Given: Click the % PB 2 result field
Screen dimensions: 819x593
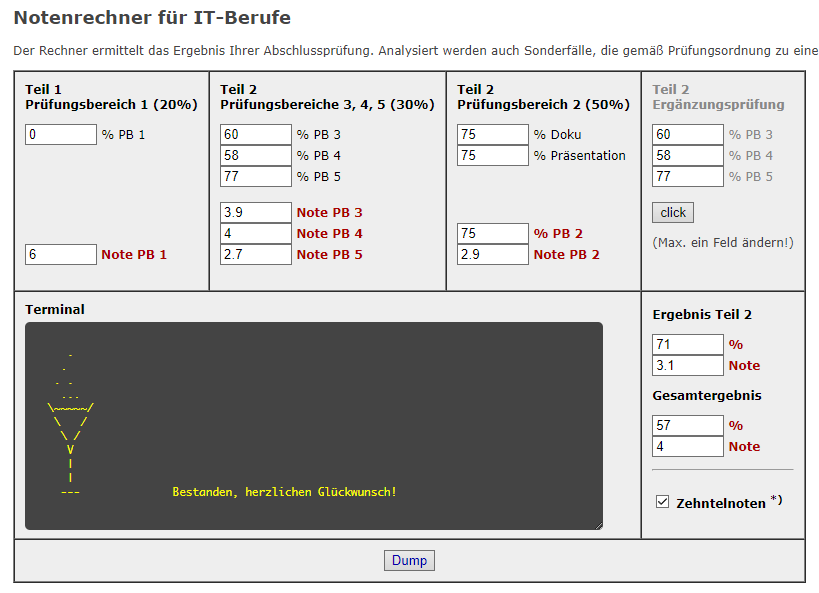Looking at the screenshot, I should [x=493, y=234].
